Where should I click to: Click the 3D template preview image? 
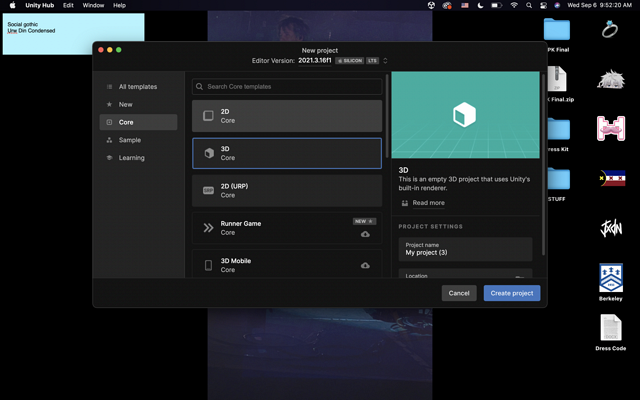click(465, 115)
